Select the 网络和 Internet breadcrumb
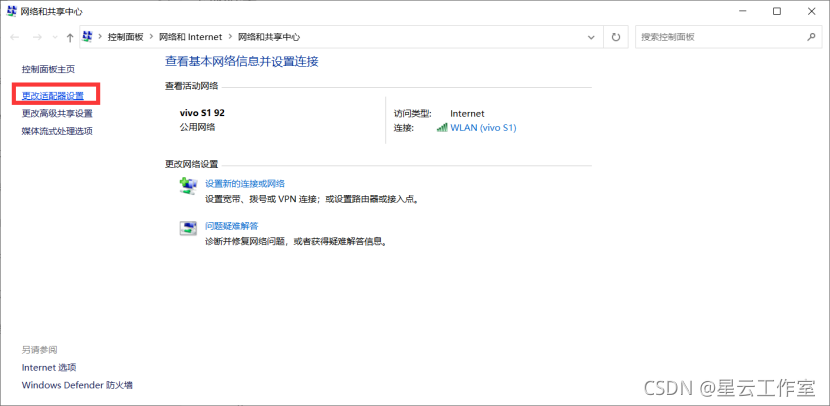 [191, 37]
